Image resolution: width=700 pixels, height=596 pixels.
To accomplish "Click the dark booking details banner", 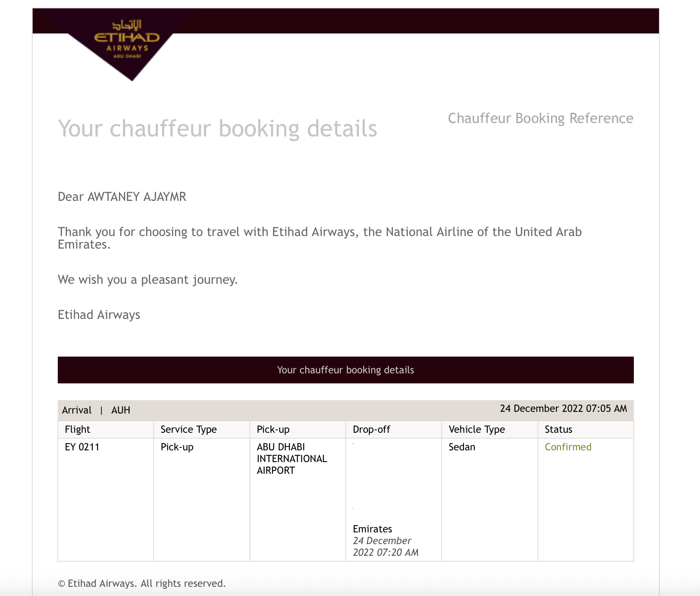I will coord(345,370).
